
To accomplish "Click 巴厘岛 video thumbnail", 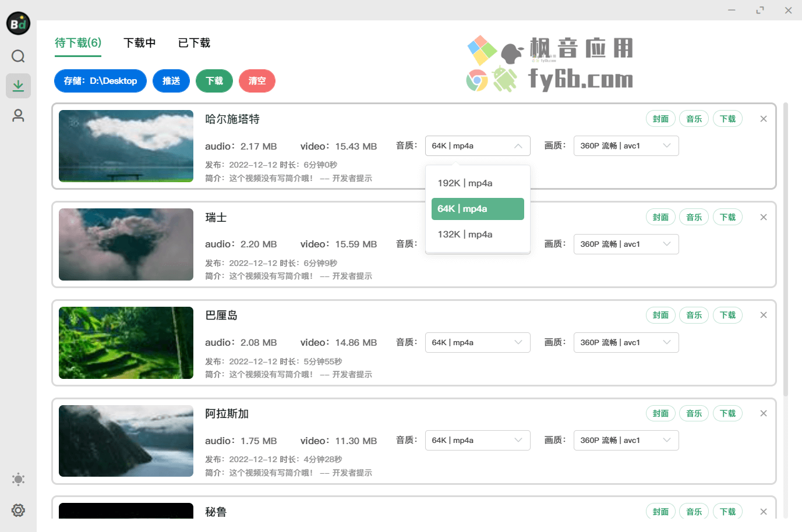I will (x=126, y=343).
